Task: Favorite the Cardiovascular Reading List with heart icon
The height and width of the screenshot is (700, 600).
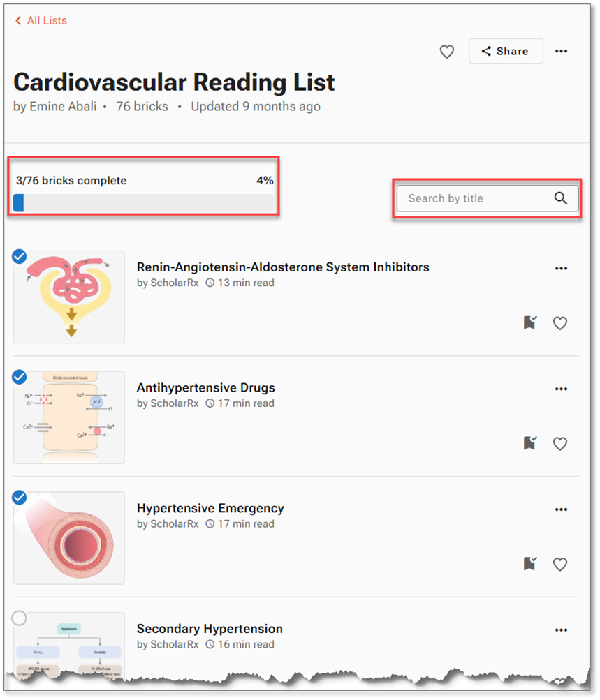Action: [x=447, y=52]
